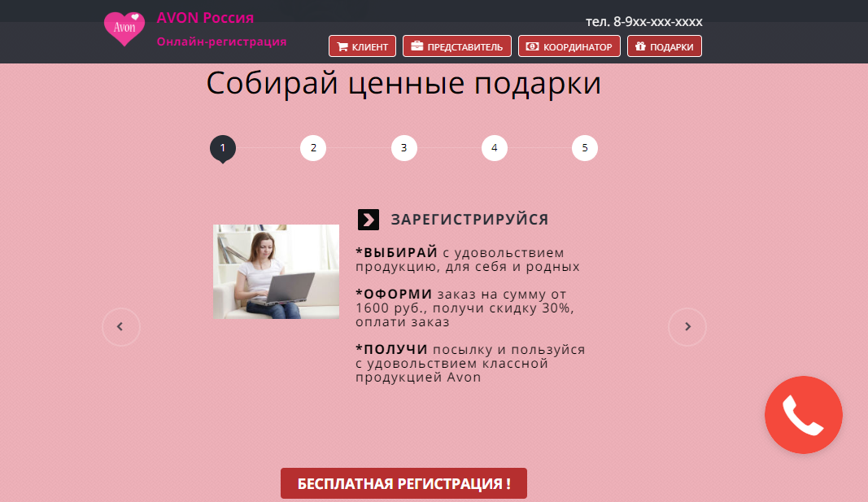868x502 pixels.
Task: Click the shopping cart icon on КЛИЕНТ button
Action: [x=342, y=46]
